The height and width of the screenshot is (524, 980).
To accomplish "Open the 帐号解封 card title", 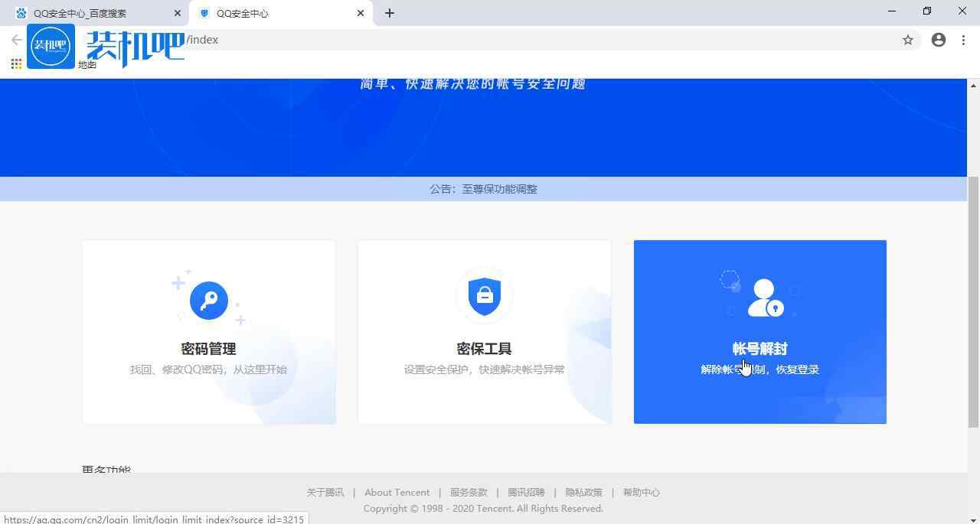I will point(759,349).
